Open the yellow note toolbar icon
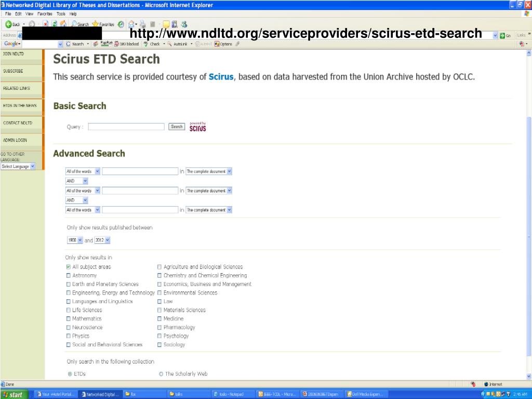This screenshot has height=399, width=532. coord(166,24)
